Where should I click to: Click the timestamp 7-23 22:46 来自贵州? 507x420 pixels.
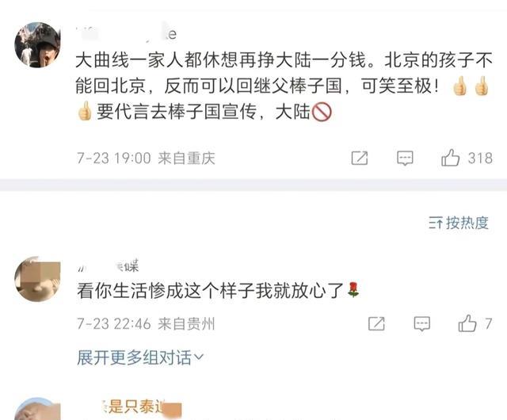(x=146, y=323)
